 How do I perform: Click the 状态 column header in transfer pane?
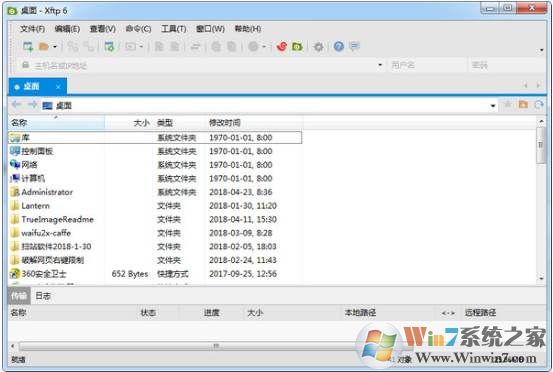tap(148, 313)
